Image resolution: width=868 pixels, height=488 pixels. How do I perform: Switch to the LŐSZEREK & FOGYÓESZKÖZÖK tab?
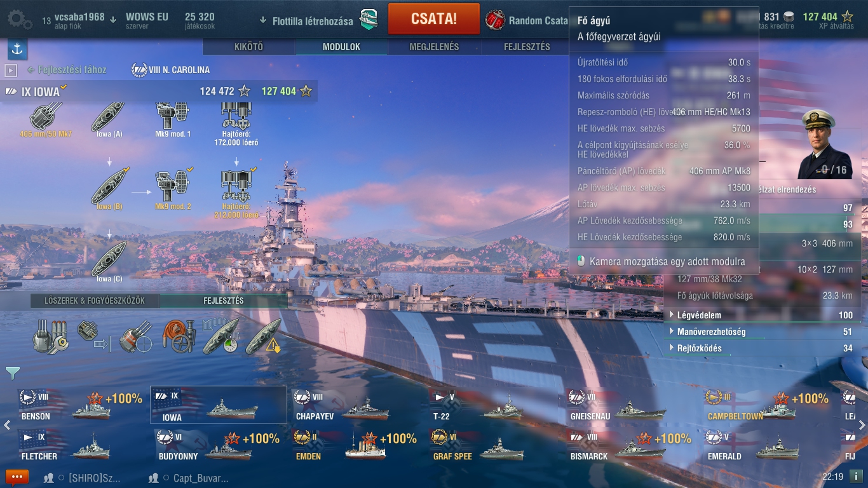point(95,301)
